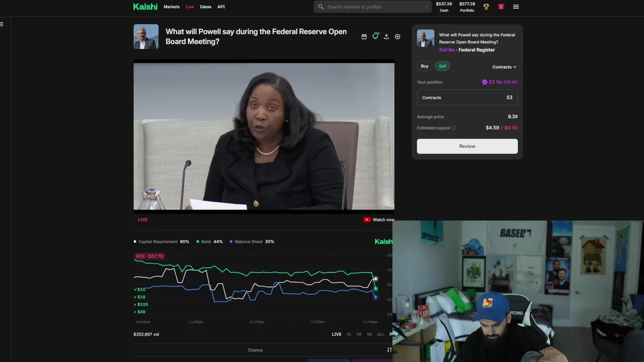Click the + $100 trade marker on chart
644x362 pixels.
(141, 305)
